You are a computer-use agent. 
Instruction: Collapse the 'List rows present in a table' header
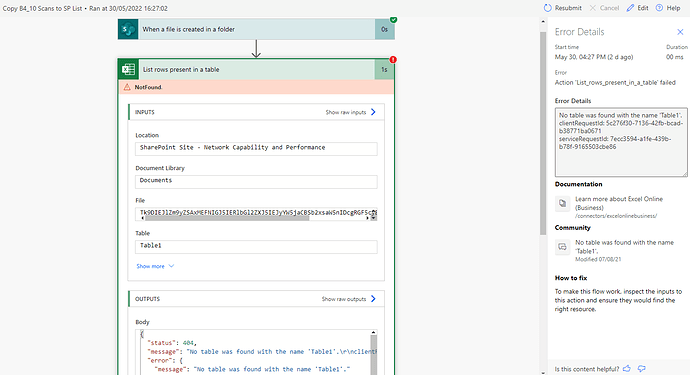[x=256, y=70]
